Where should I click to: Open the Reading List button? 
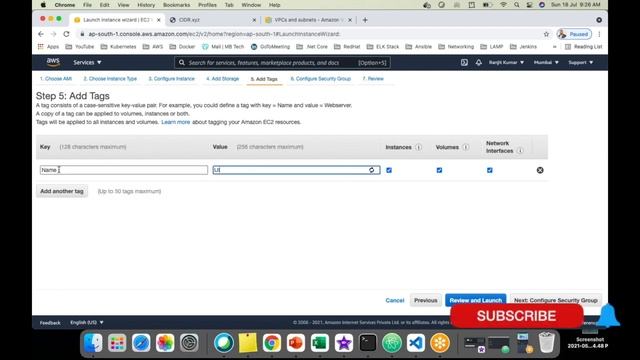[x=583, y=47]
